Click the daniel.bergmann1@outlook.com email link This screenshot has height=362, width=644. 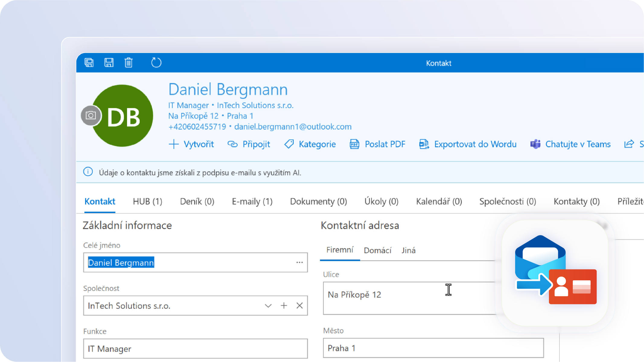pyautogui.click(x=293, y=127)
